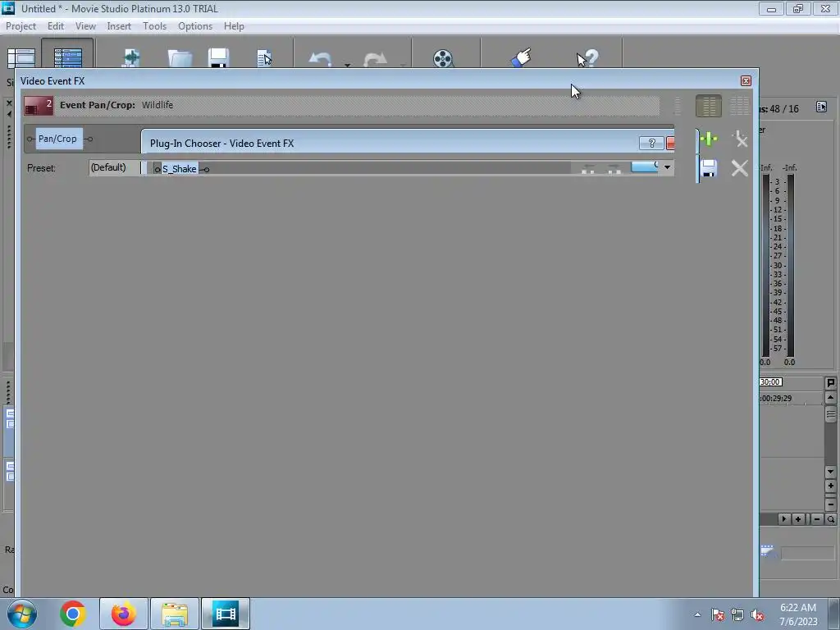The height and width of the screenshot is (630, 840).
Task: Expand the dropdown arrow beside the blue button
Action: coord(667,167)
